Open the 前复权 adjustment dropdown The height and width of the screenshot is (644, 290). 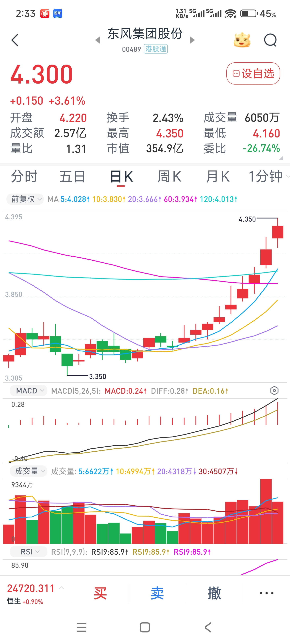pyautogui.click(x=25, y=199)
